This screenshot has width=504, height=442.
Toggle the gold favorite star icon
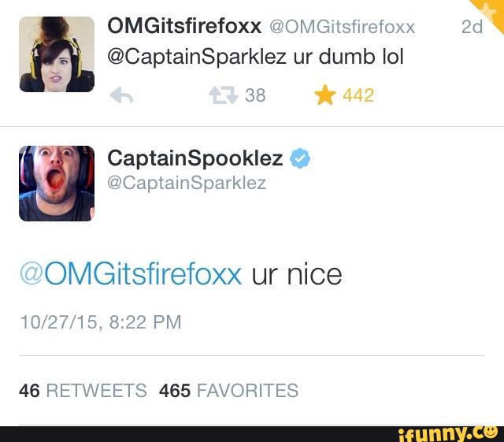pyautogui.click(x=325, y=95)
